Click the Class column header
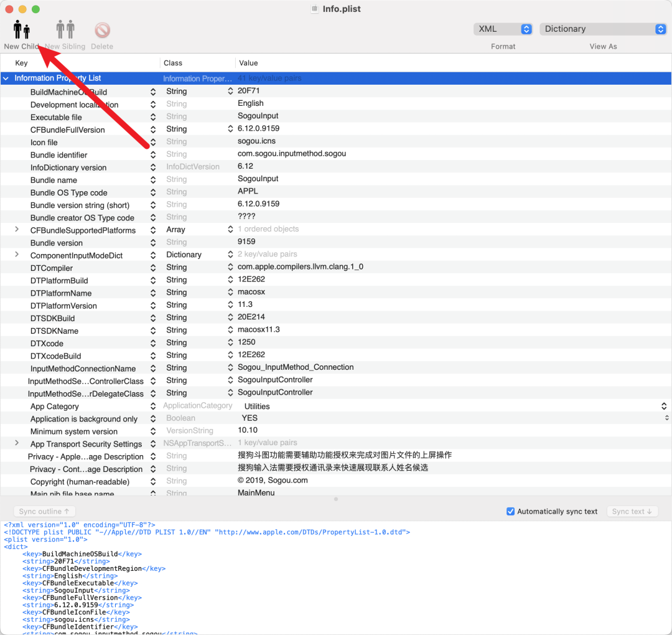The width and height of the screenshot is (672, 635). pos(173,63)
